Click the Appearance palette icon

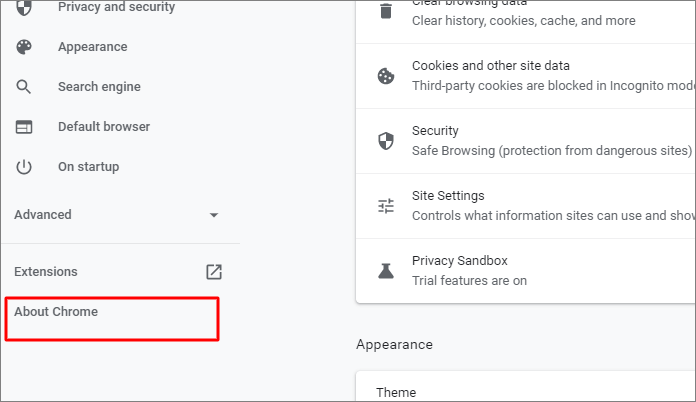[x=24, y=47]
